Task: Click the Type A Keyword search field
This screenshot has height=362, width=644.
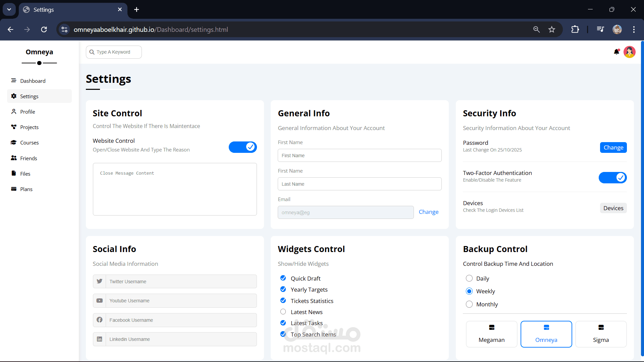Action: coord(114,52)
